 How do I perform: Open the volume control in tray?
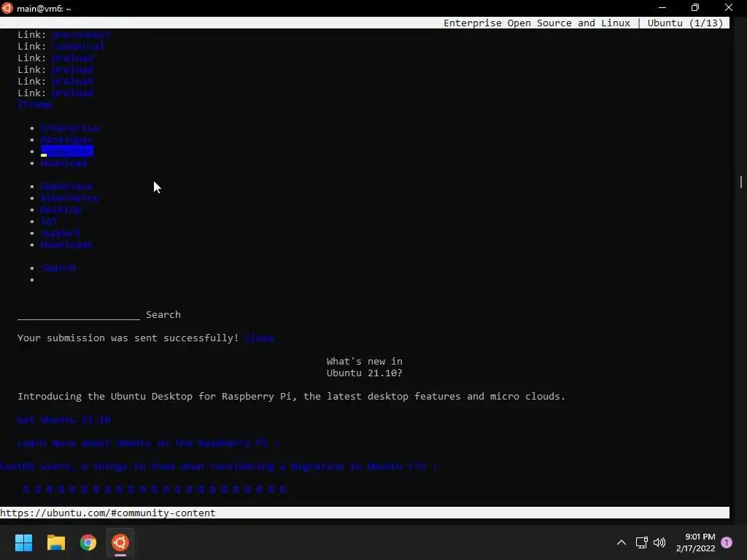(x=659, y=542)
